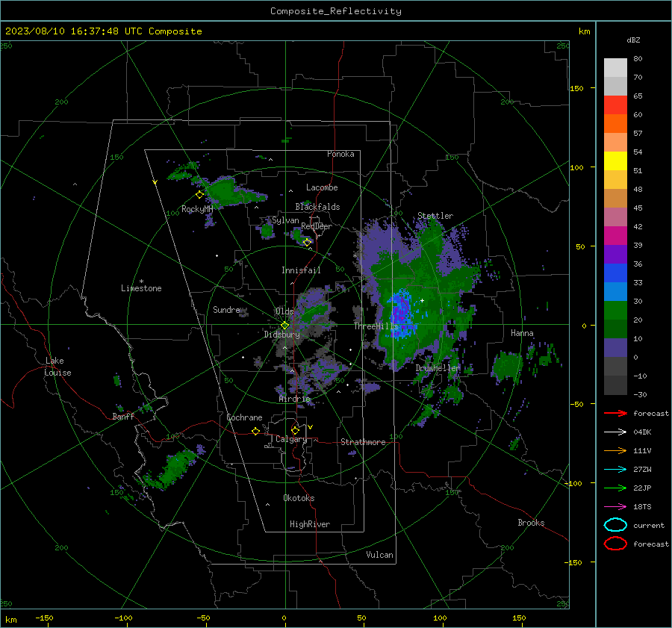The image size is (672, 628).
Task: Click the HighRiver city label
Action: [x=310, y=524]
